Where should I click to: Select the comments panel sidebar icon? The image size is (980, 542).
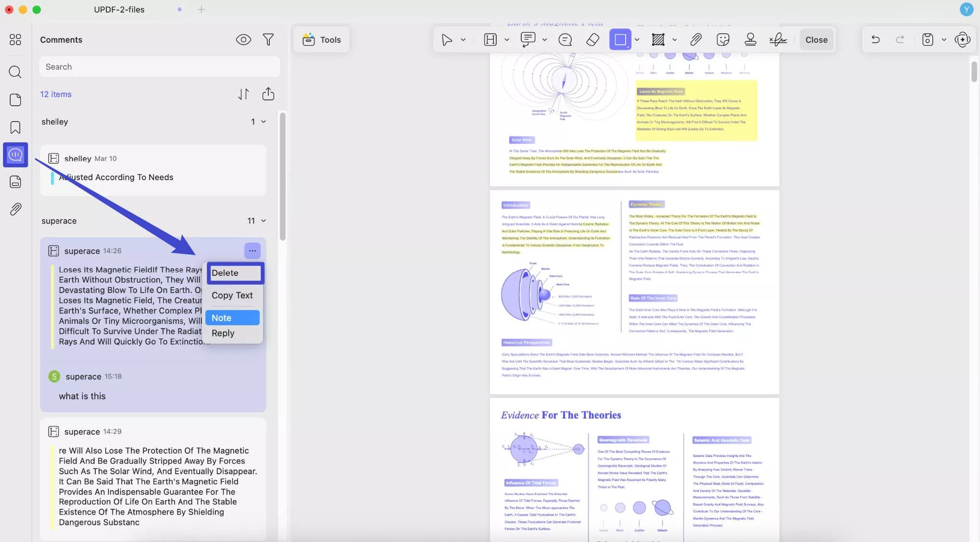tap(15, 155)
